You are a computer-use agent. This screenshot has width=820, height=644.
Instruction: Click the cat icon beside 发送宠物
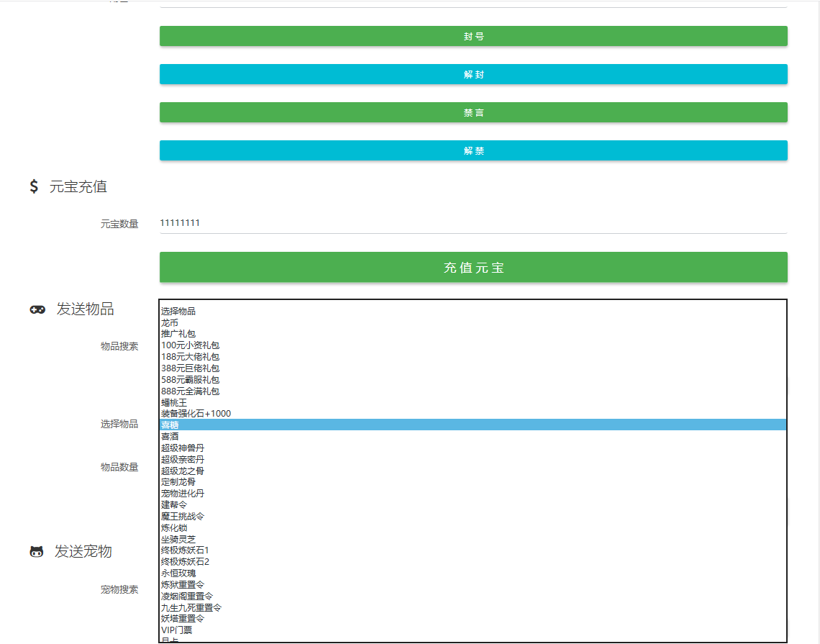pyautogui.click(x=37, y=552)
